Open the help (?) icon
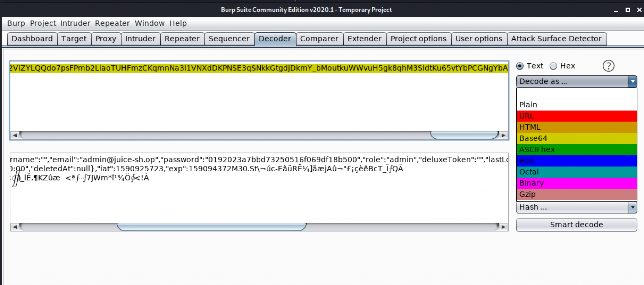 (x=609, y=66)
